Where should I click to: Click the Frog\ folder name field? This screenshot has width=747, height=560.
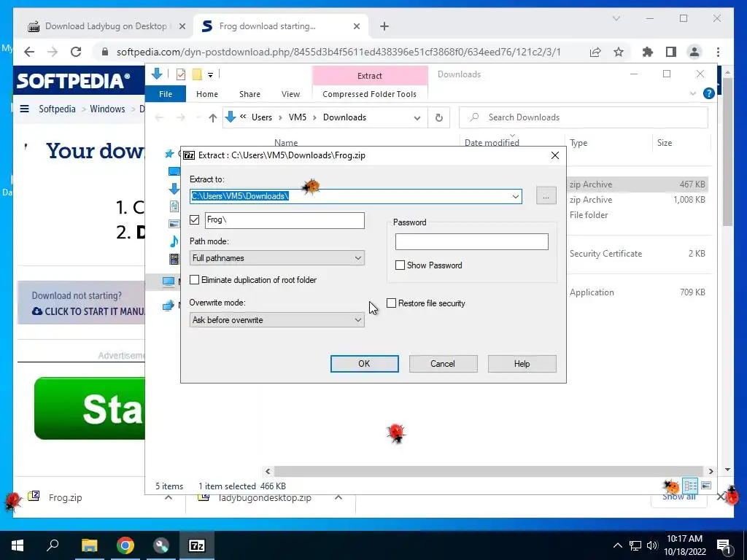[x=285, y=220]
